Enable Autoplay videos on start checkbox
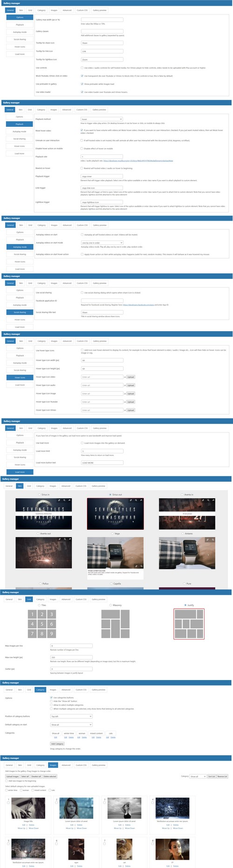Image resolution: width=233 pixels, height=868 pixels. 82,235
